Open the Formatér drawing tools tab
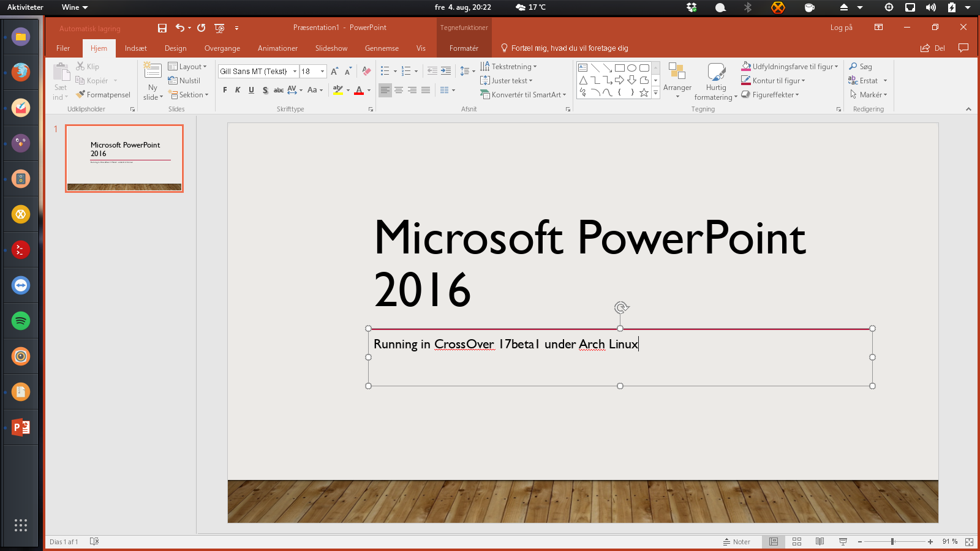This screenshot has height=551, width=980. [464, 48]
